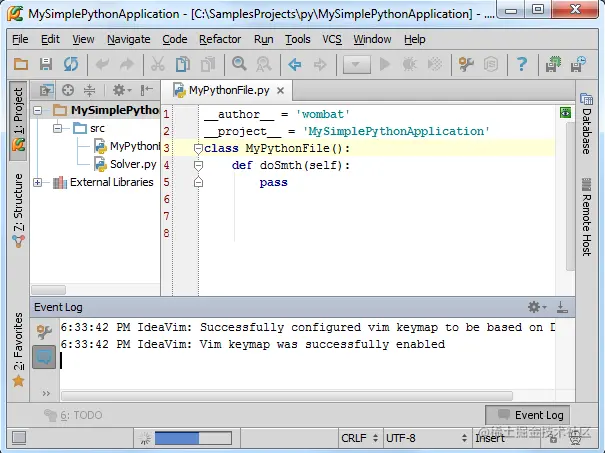Toggle the 2: Favorites tool window
This screenshot has height=453, width=605.
pyautogui.click(x=18, y=349)
